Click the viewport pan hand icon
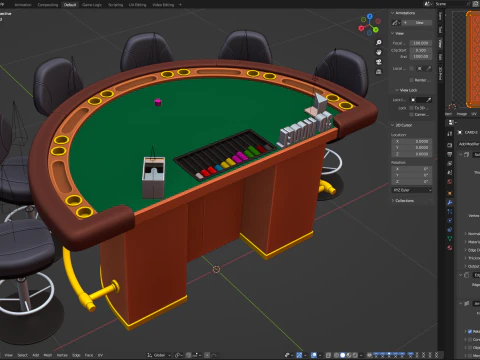480x360 pixels. click(379, 52)
